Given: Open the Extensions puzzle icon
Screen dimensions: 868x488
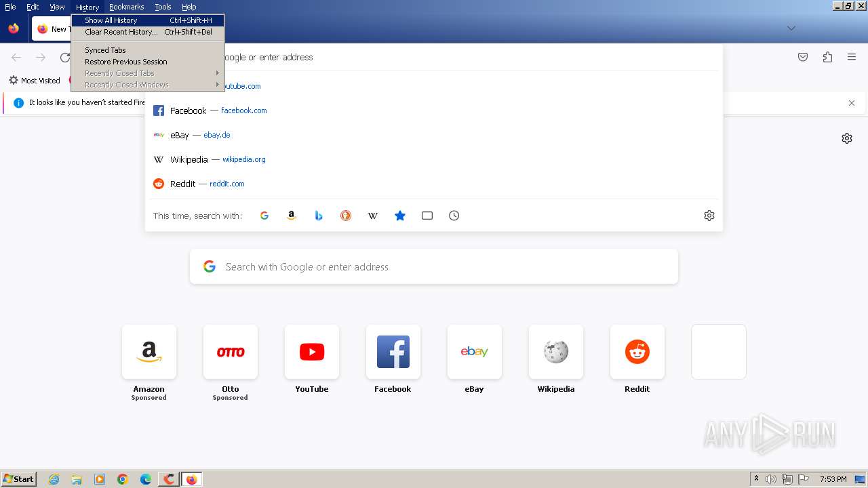Looking at the screenshot, I should click(827, 58).
